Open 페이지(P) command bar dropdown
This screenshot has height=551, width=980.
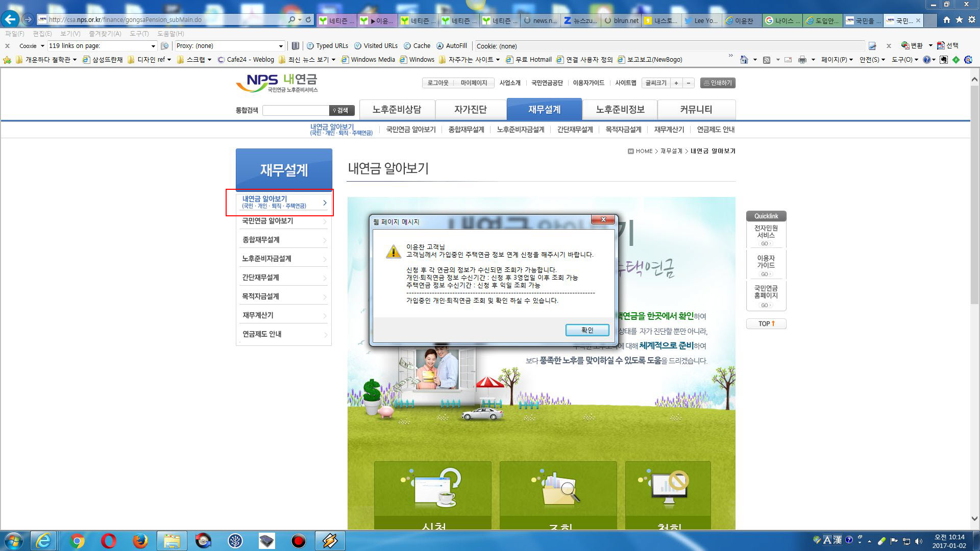click(837, 60)
